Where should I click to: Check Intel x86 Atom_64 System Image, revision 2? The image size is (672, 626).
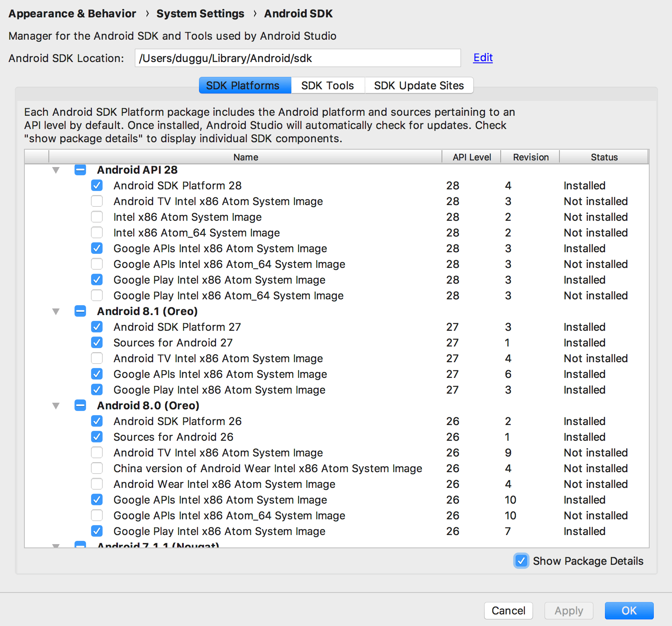click(97, 233)
